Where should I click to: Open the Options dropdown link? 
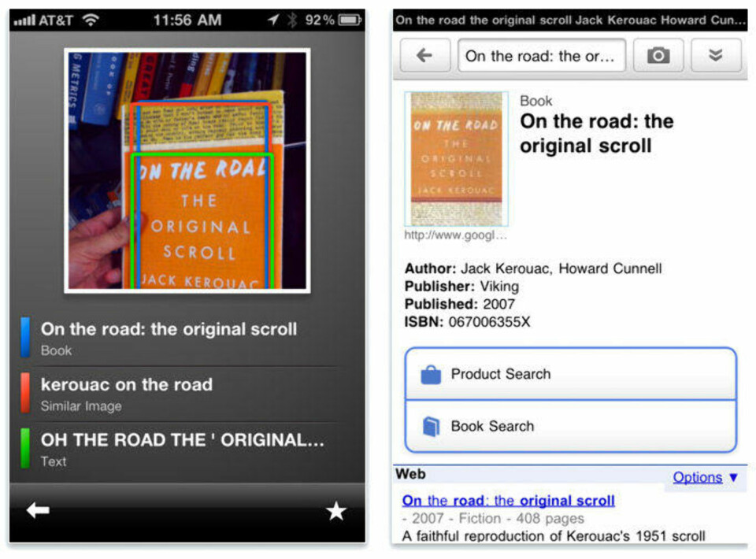697,477
